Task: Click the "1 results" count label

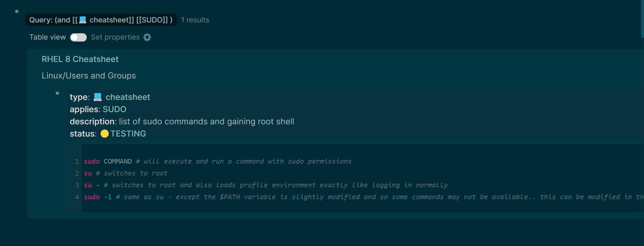Action: point(195,20)
